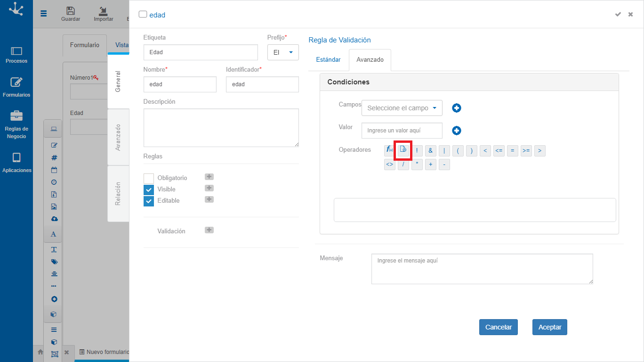644x362 pixels.
Task: Insert an opening parenthesis operator
Action: [x=458, y=151]
